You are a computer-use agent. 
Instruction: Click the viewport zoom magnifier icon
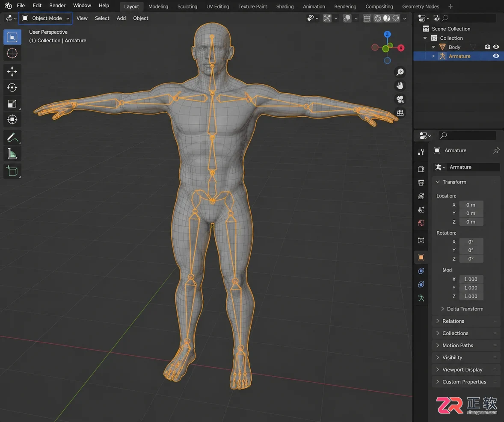400,72
